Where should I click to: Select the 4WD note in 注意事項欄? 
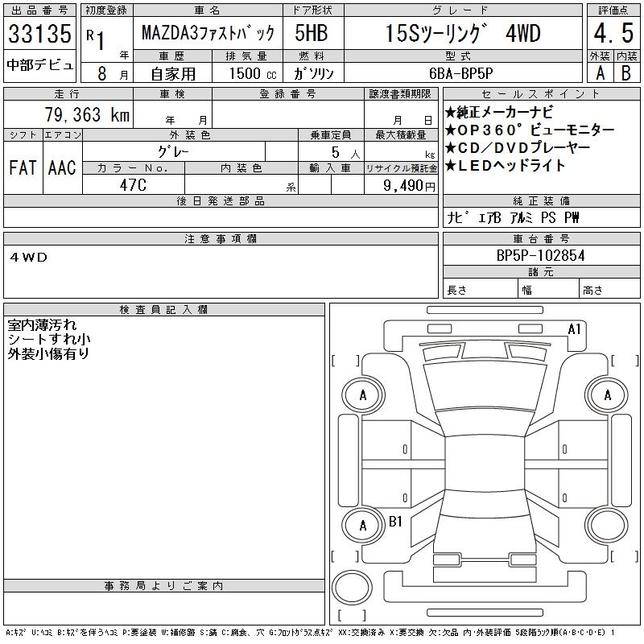pos(29,258)
